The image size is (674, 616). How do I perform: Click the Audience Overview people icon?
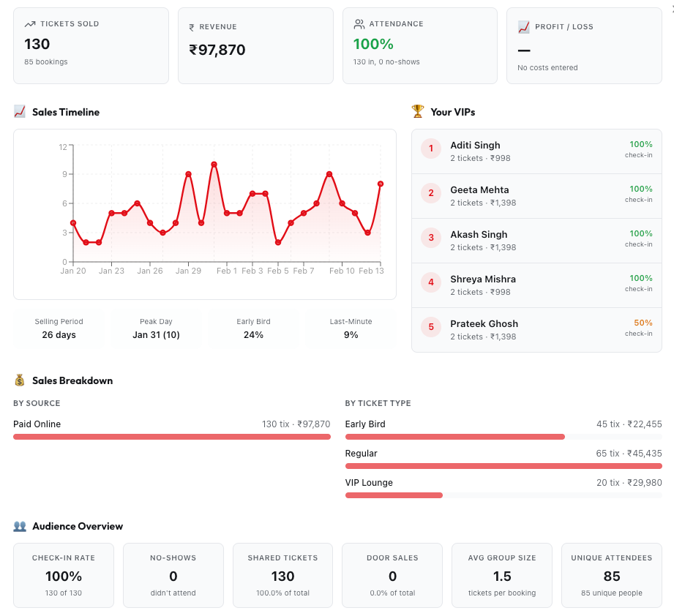[x=20, y=526]
